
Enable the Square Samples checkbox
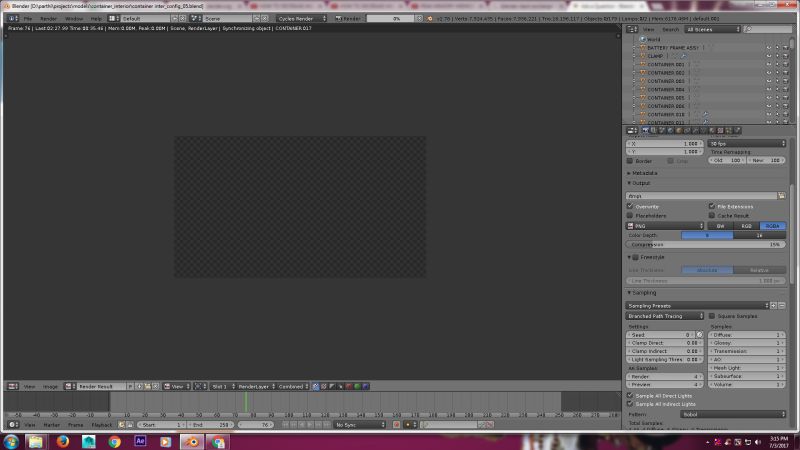click(712, 316)
